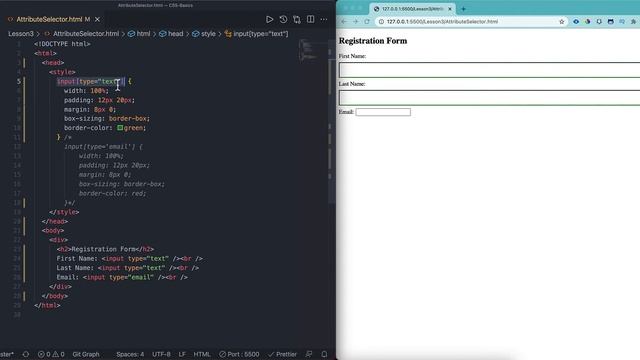This screenshot has height=360, width=640.
Task: Reload the browser page
Action: (367, 22)
